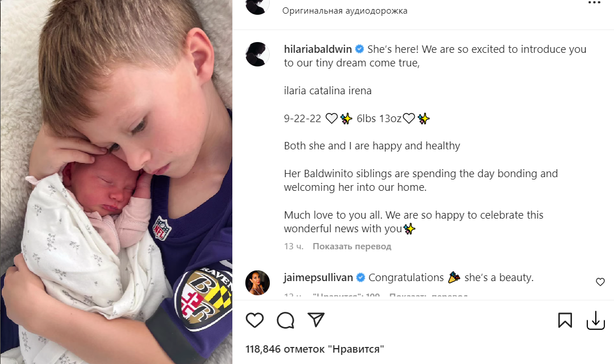
Task: Open jaimepsullivan username link
Action: 318,278
